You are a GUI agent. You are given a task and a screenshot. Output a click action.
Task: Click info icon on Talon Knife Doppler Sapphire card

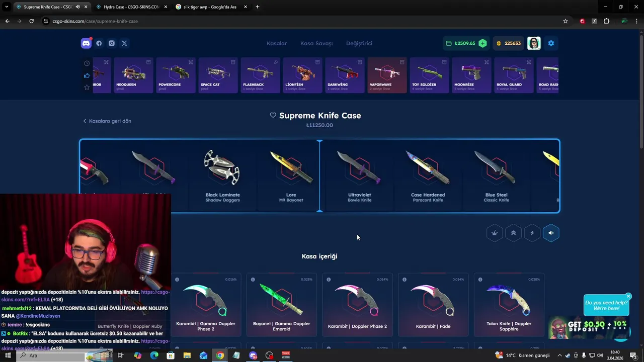click(x=480, y=280)
